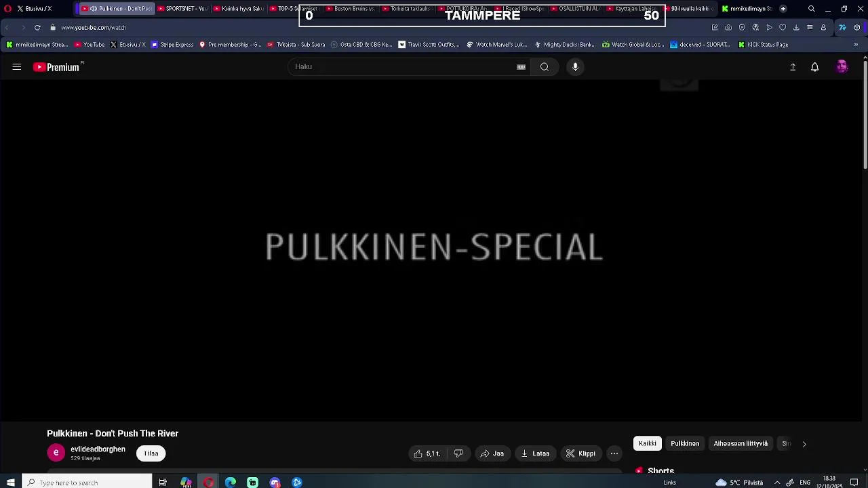This screenshot has height=488, width=868.
Task: Like the video with 5,1 t. thumbs up
Action: click(x=428, y=453)
